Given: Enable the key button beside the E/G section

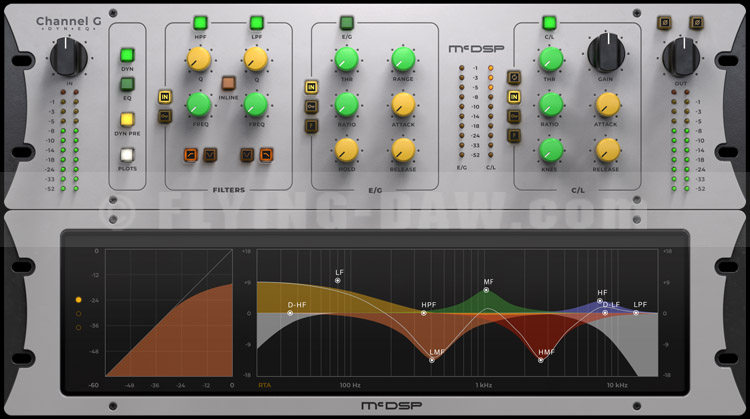Looking at the screenshot, I should pos(311,107).
